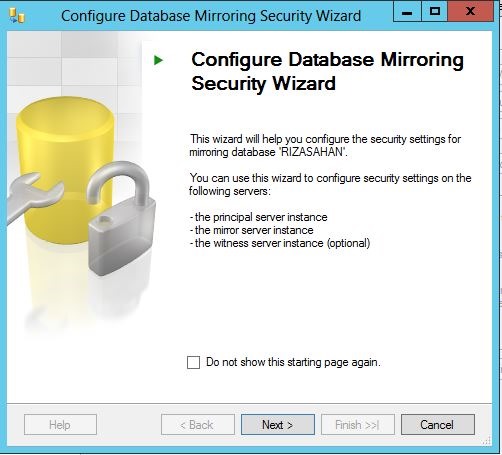Click the 'Do not show this starting page again' label
Screen dimensions: 502x455
click(x=293, y=362)
